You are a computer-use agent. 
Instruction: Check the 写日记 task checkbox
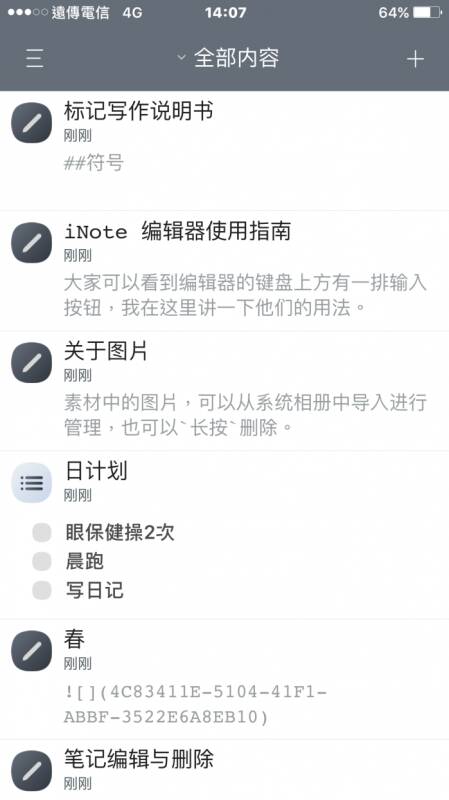pos(42,590)
